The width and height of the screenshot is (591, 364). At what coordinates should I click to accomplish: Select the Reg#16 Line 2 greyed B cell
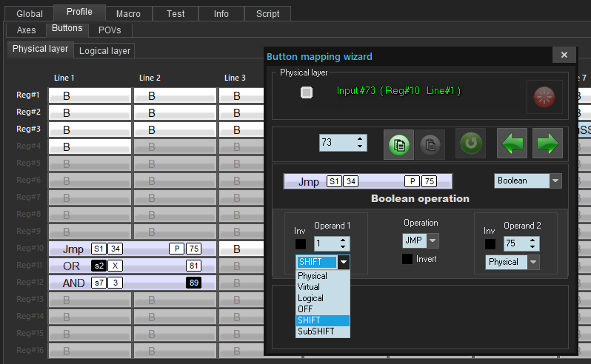point(175,351)
